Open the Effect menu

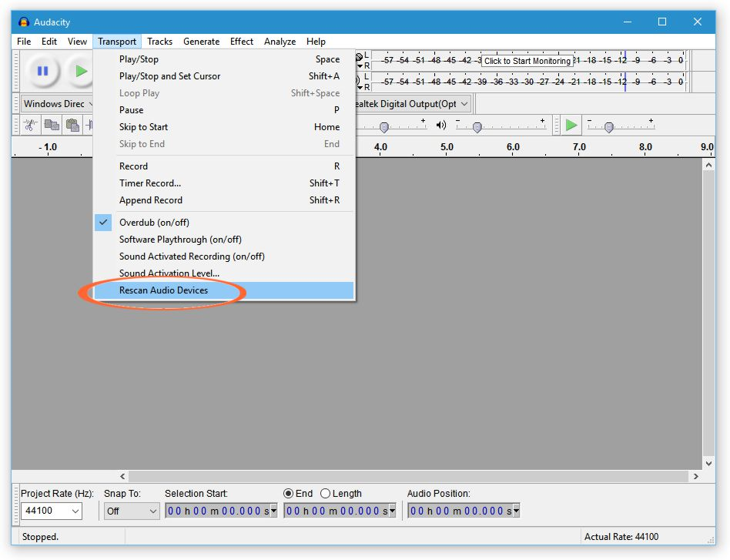[242, 42]
